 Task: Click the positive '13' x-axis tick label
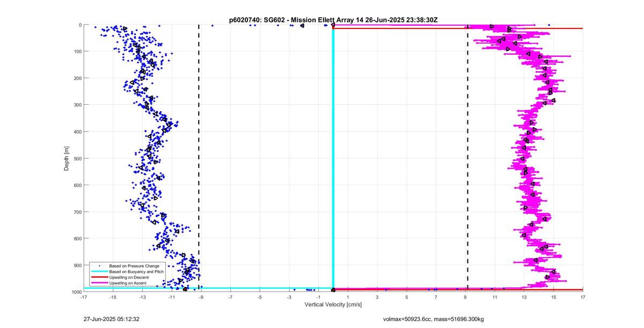coord(524,297)
